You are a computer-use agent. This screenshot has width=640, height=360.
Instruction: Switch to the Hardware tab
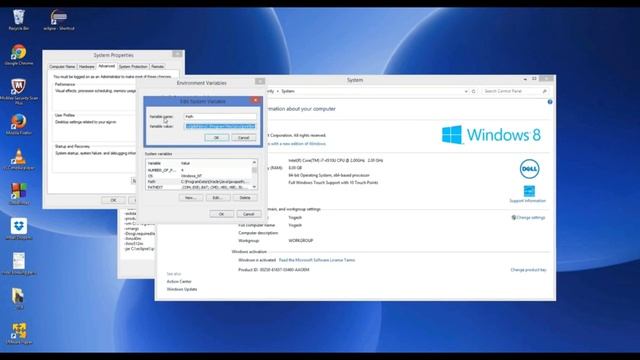pos(87,67)
